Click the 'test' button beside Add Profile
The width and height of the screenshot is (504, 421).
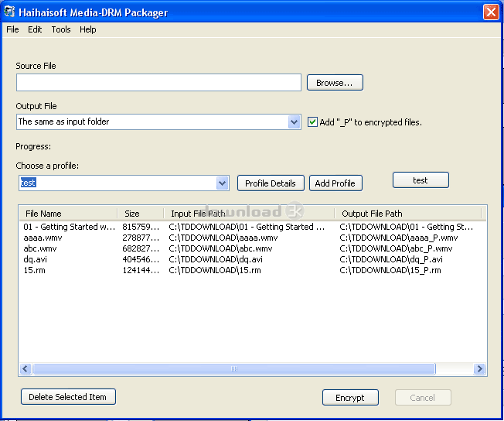(x=421, y=180)
